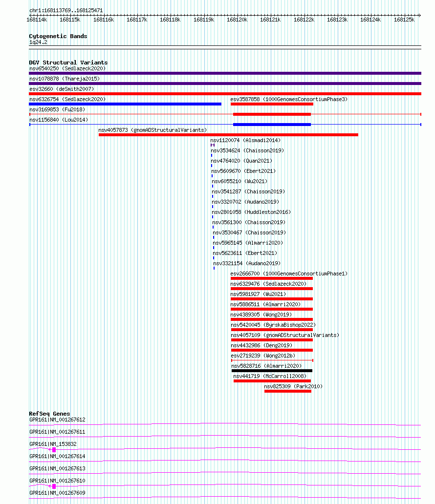The height and width of the screenshot is (504, 435).
Task: Select nsv3534624 (Chaisson2019) label
Action: [x=247, y=151]
